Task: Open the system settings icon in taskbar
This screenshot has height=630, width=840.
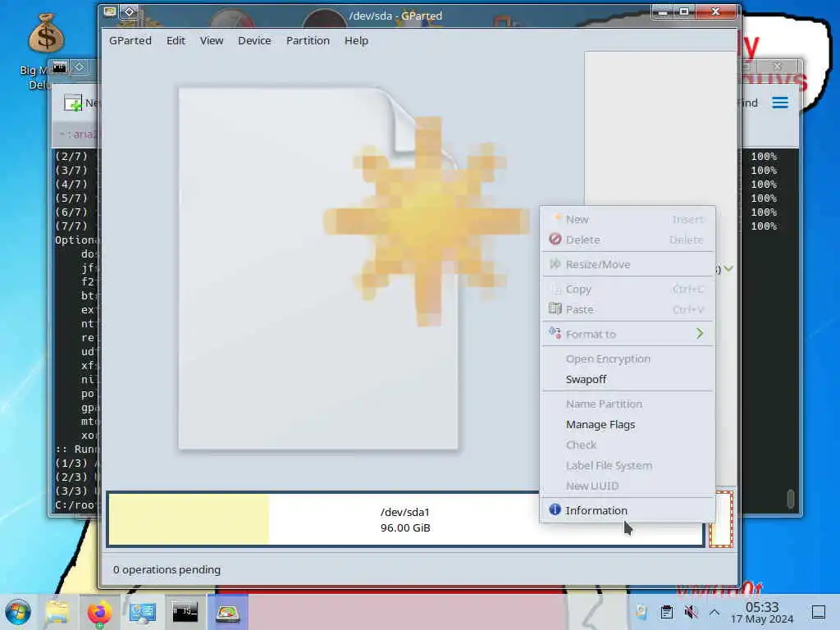Action: [143, 612]
